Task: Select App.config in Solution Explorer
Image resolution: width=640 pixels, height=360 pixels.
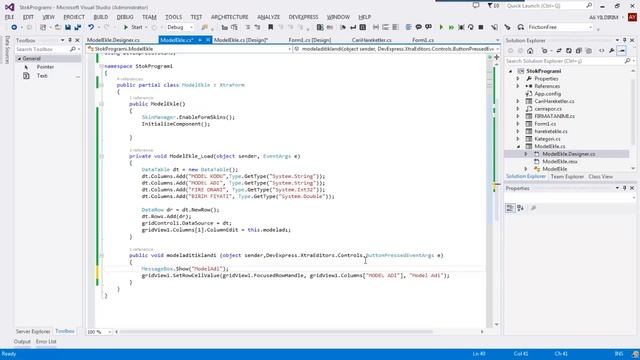Action: click(547, 94)
